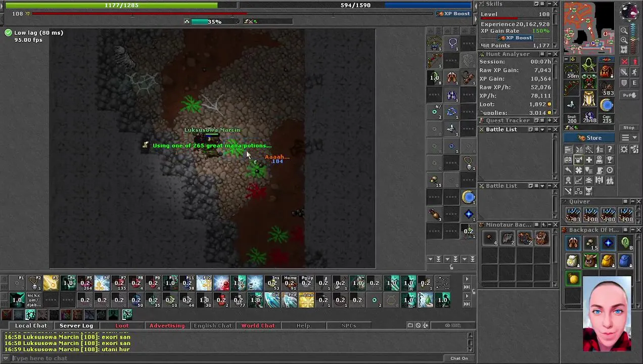Toggle the PvP mode button

coord(629,95)
